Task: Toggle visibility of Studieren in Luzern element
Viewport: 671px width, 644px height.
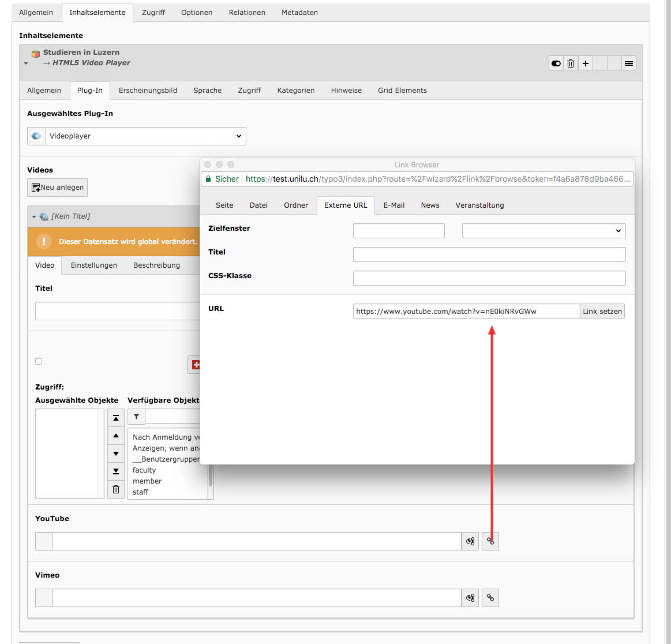Action: 556,63
